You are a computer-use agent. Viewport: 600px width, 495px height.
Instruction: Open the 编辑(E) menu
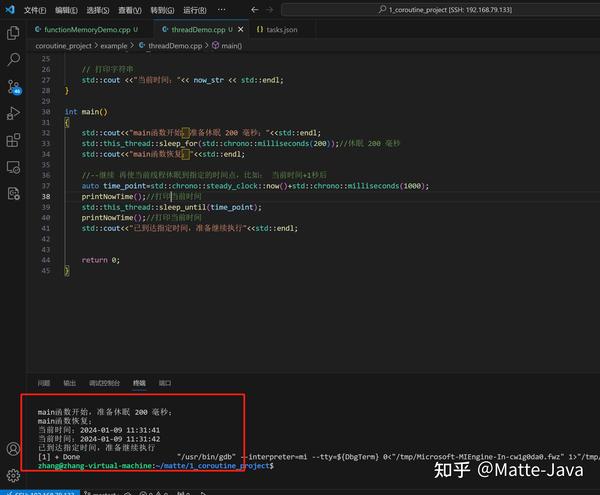(x=66, y=10)
